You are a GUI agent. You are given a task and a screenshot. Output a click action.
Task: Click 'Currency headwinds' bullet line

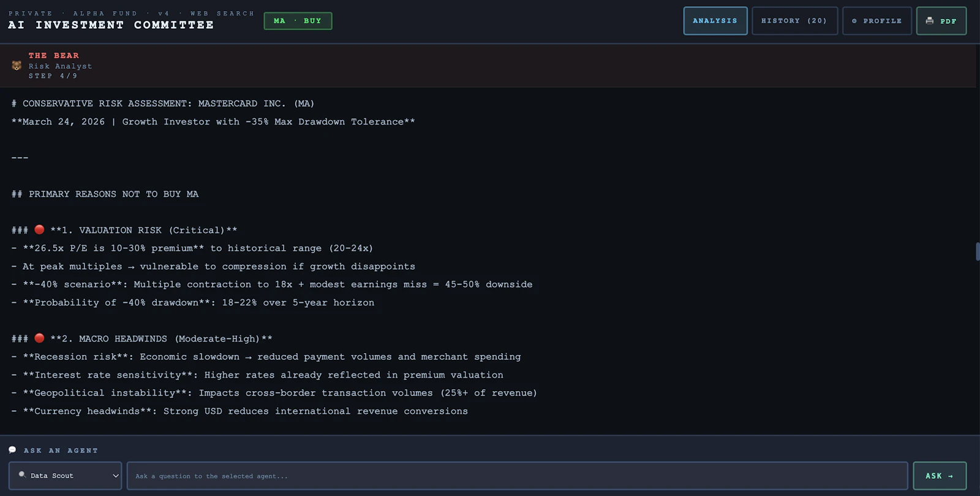tap(239, 411)
